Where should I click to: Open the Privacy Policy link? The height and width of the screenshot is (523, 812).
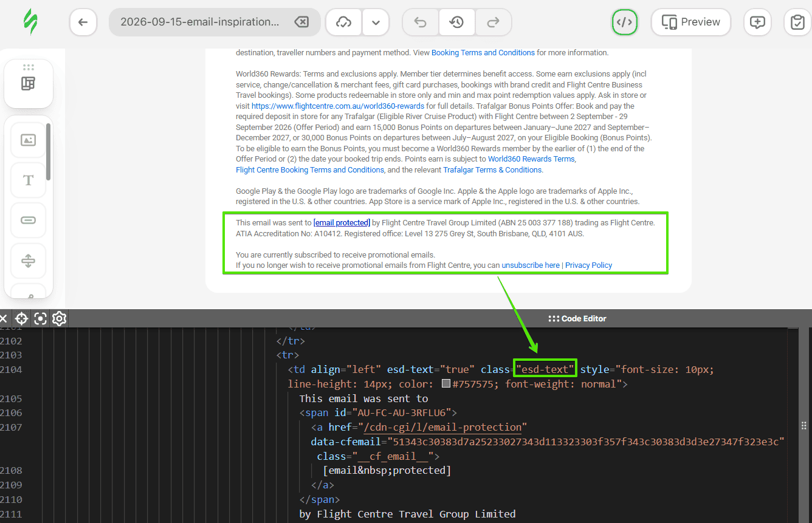(x=588, y=265)
